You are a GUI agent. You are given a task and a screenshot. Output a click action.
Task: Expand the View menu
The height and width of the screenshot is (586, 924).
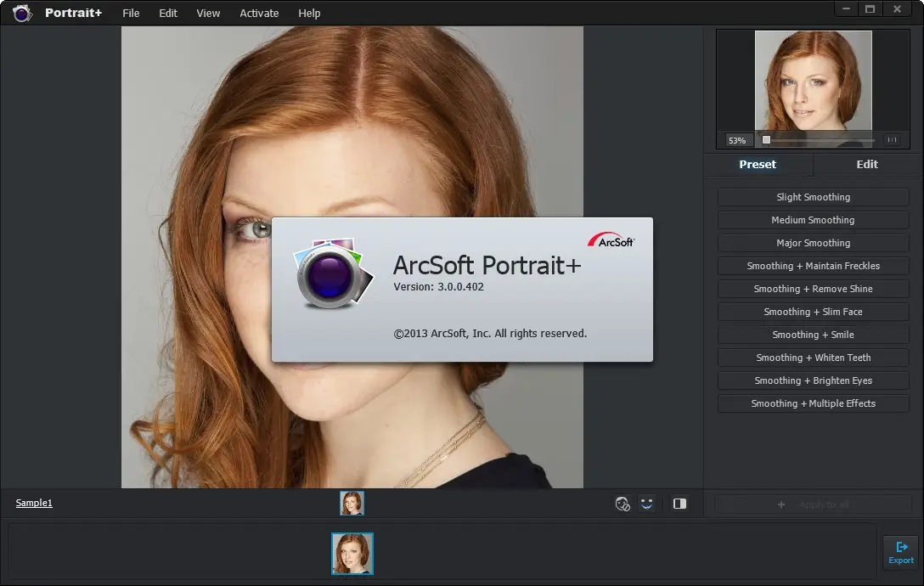pos(208,13)
